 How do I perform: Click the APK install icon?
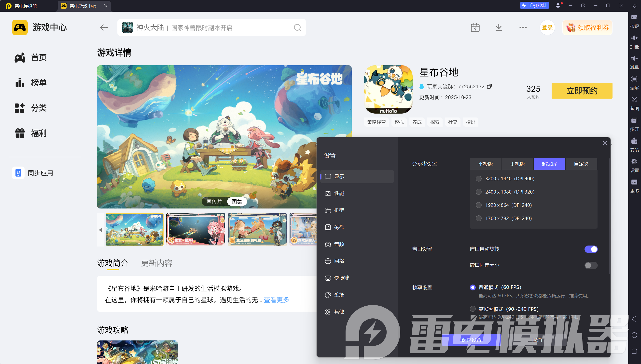coord(634,141)
